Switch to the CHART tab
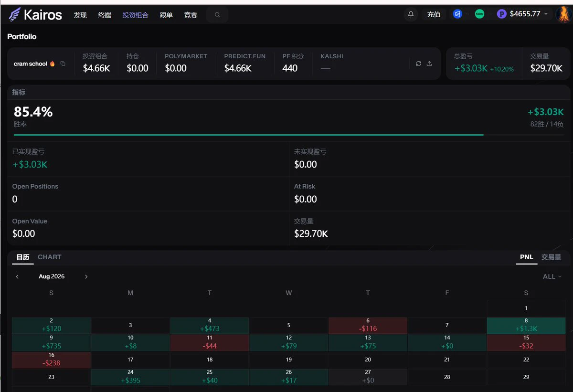Viewport: 573px width, 392px height. (50, 257)
